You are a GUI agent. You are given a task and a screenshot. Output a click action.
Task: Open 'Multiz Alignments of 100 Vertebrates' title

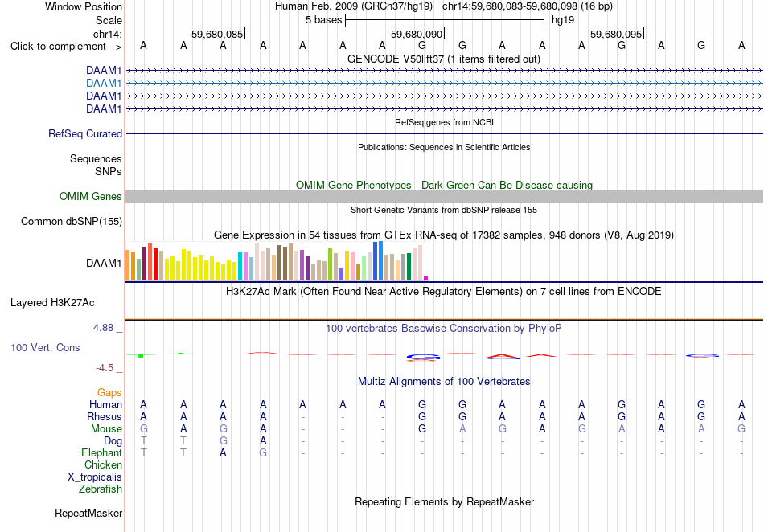[x=444, y=381]
